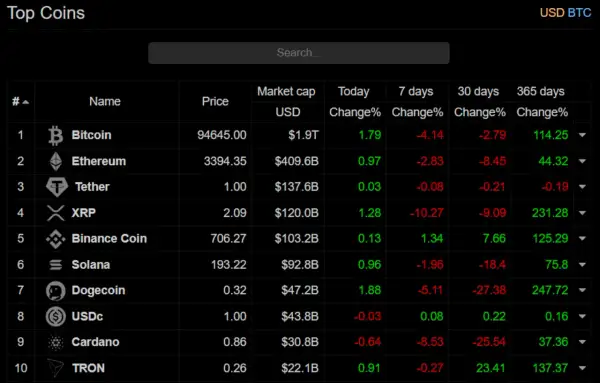Click the $137.6B market cap value
Screen dimensions: 600x383
pos(297,187)
